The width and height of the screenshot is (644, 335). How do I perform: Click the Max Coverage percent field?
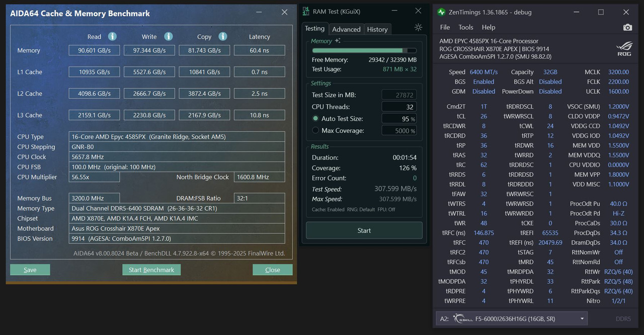click(399, 131)
